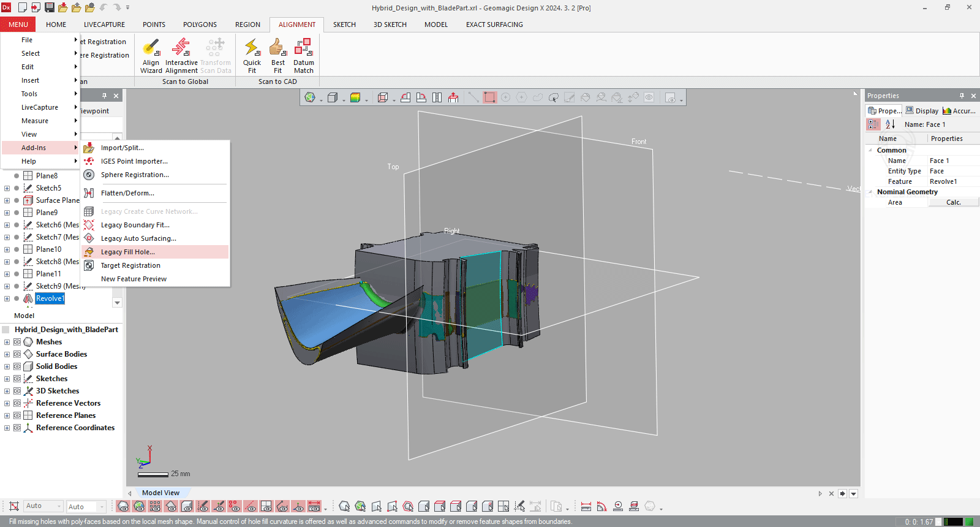Switch to the POLYGONS ribbon tab
Screen dimensions: 980x527
point(200,25)
